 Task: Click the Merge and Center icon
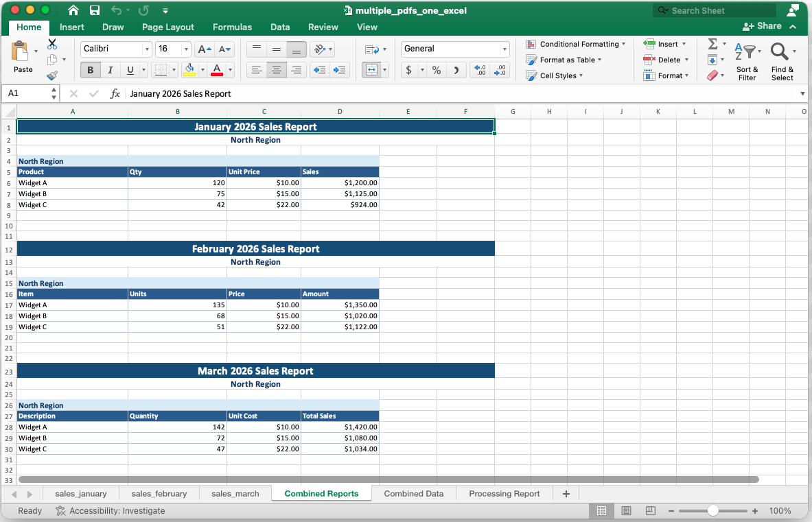click(371, 70)
